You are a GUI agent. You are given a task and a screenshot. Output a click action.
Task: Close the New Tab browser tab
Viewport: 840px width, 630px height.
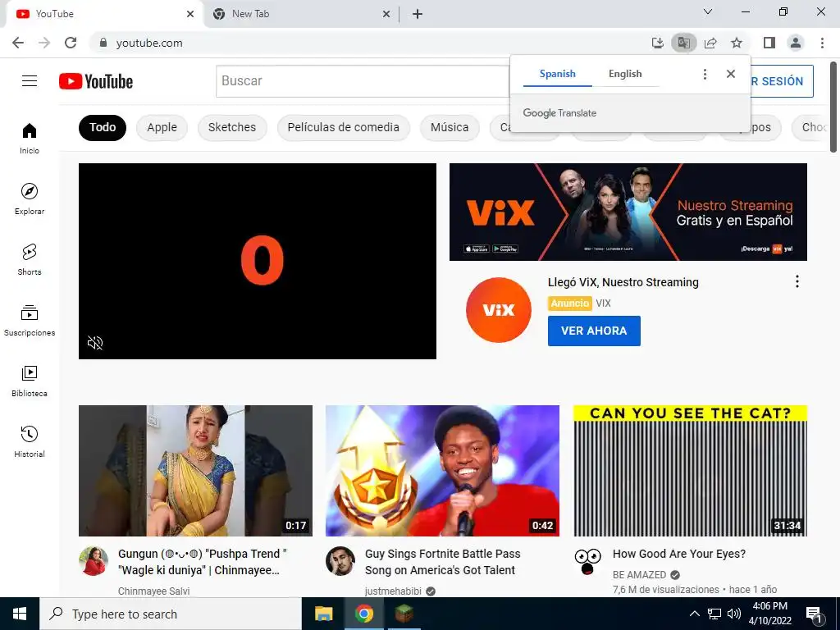tap(386, 14)
